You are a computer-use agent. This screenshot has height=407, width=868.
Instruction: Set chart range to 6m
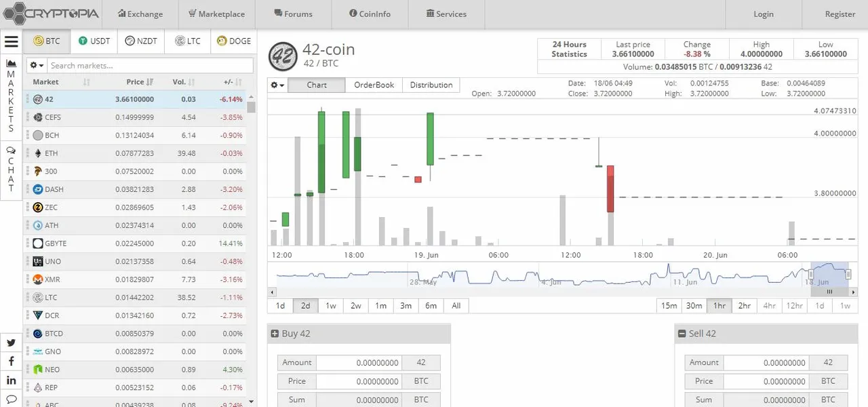[431, 305]
